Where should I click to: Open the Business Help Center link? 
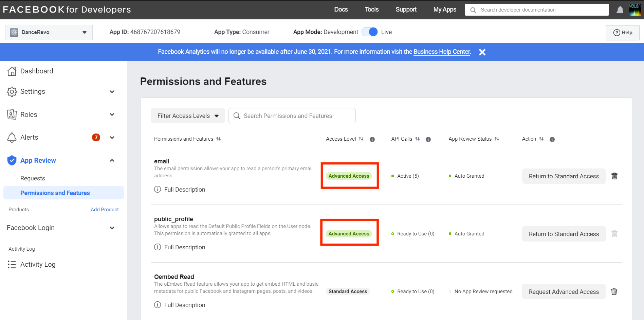coord(442,52)
